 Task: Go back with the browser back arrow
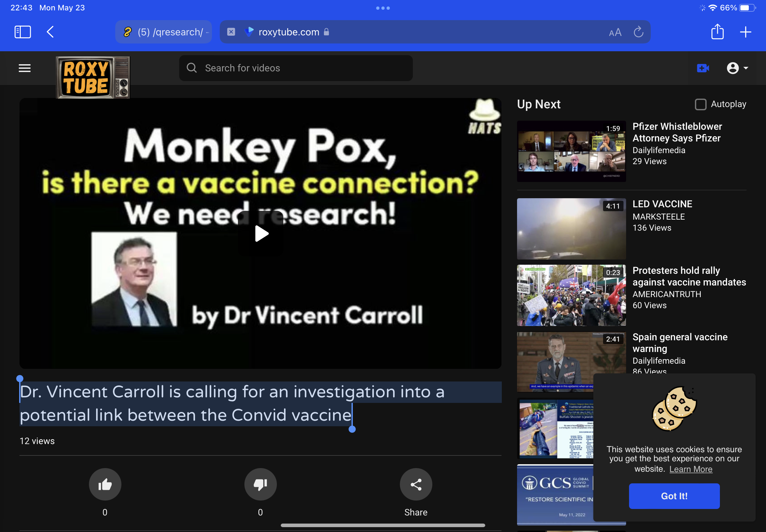pyautogui.click(x=50, y=32)
